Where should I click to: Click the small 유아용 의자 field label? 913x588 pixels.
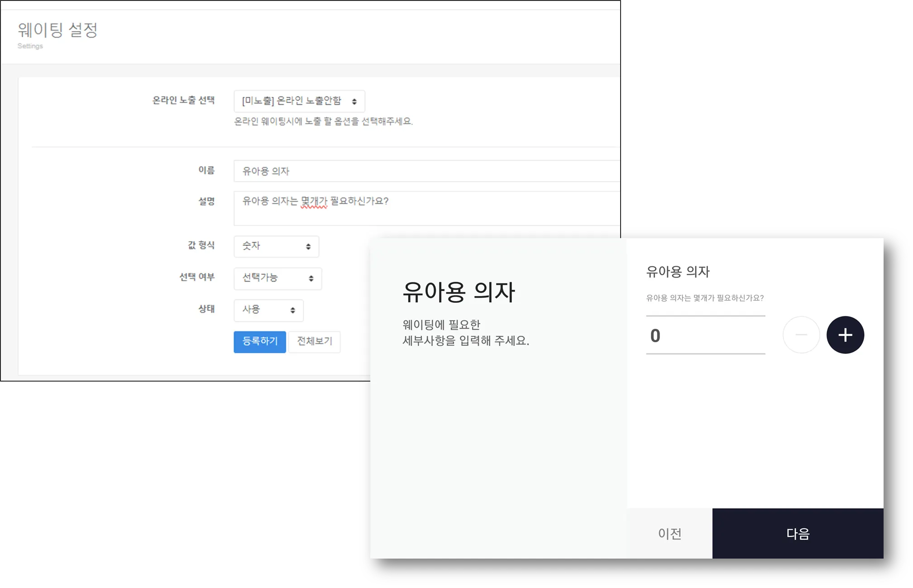[x=678, y=271]
